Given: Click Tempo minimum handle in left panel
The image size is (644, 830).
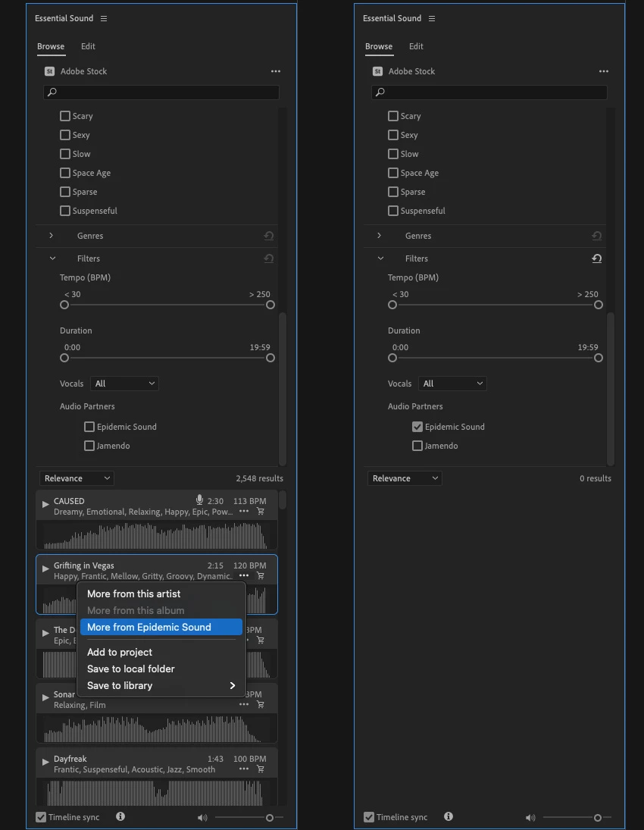Looking at the screenshot, I should tap(64, 305).
